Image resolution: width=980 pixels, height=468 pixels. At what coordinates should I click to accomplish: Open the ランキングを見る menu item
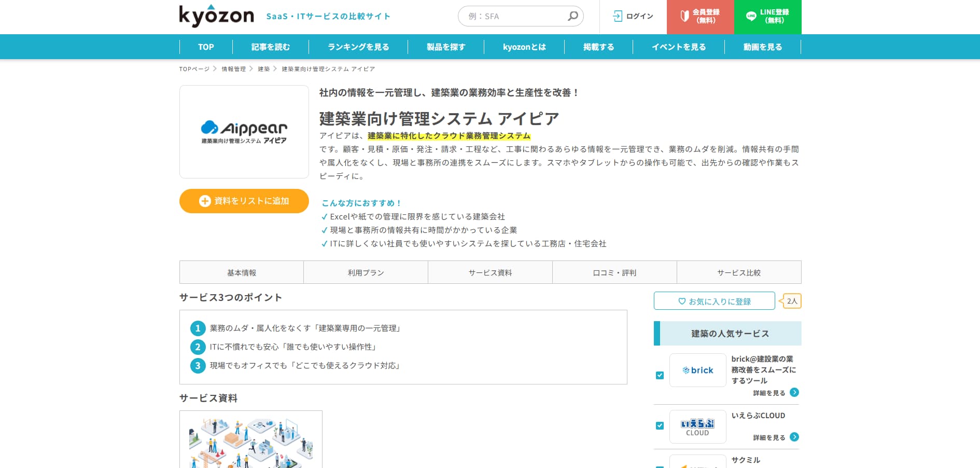click(358, 47)
